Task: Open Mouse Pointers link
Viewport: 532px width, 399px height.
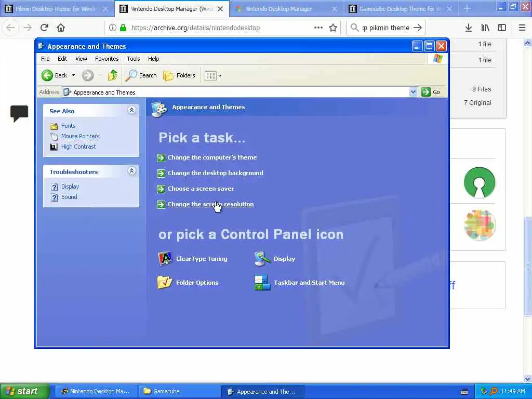Action: coord(81,136)
